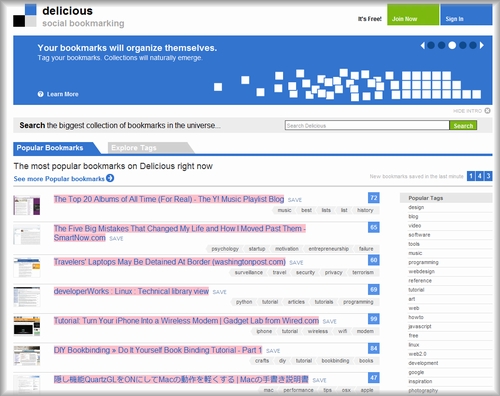
Task: Focus the Search Delicious input field
Action: pos(367,125)
